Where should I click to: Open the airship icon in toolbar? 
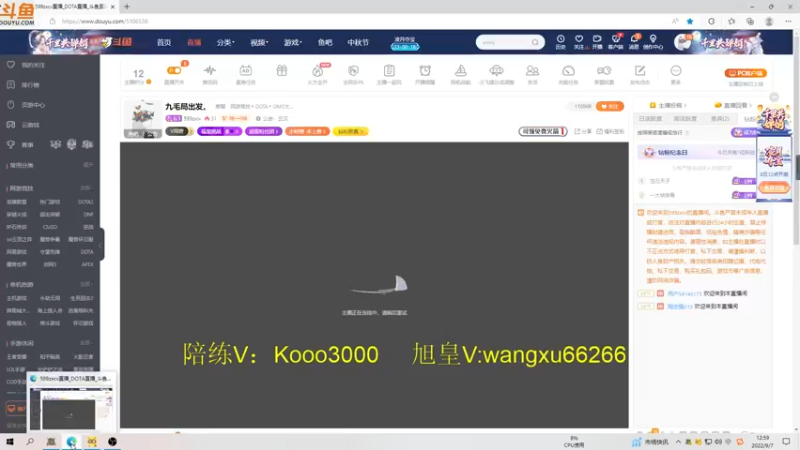[496, 70]
